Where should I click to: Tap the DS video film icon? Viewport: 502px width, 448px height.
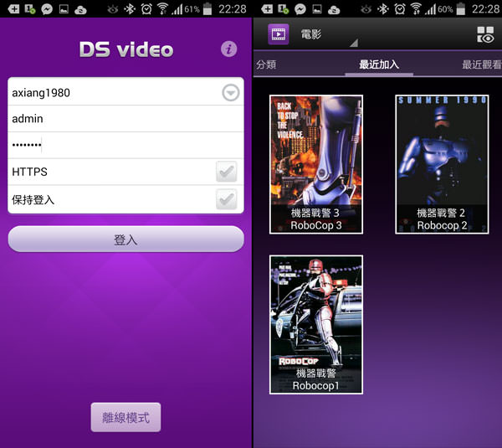pos(279,34)
